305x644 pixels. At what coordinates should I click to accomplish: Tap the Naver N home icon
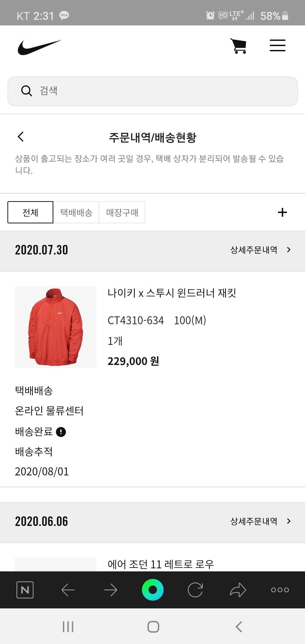[25, 590]
